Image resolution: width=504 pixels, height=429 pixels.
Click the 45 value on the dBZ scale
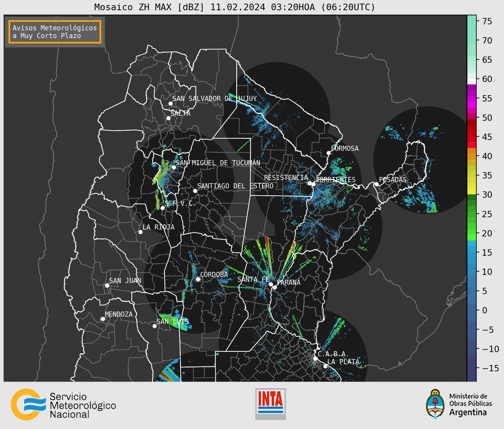pos(487,137)
